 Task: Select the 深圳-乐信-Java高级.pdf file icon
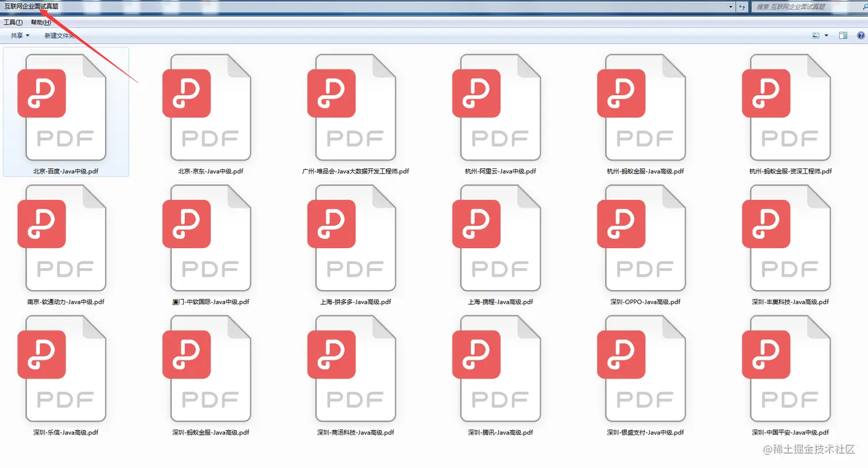pos(62,369)
